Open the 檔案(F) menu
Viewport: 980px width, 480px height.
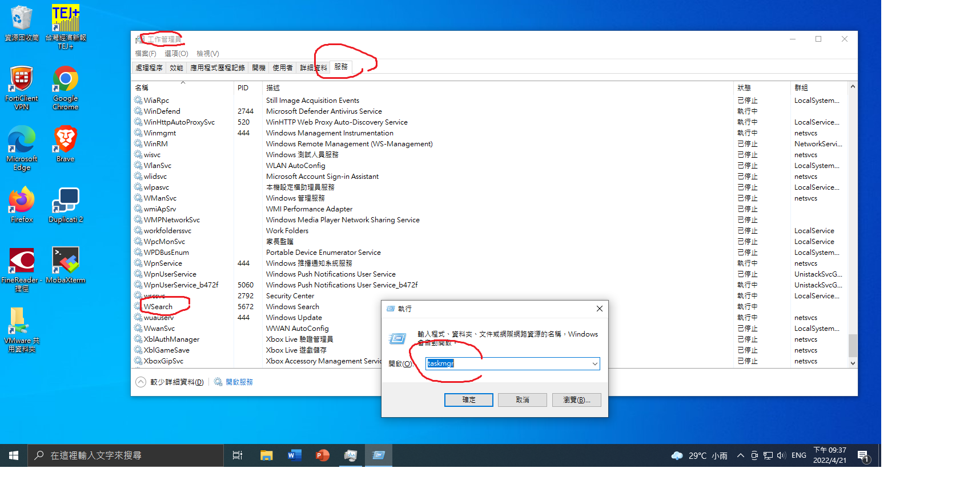point(146,54)
